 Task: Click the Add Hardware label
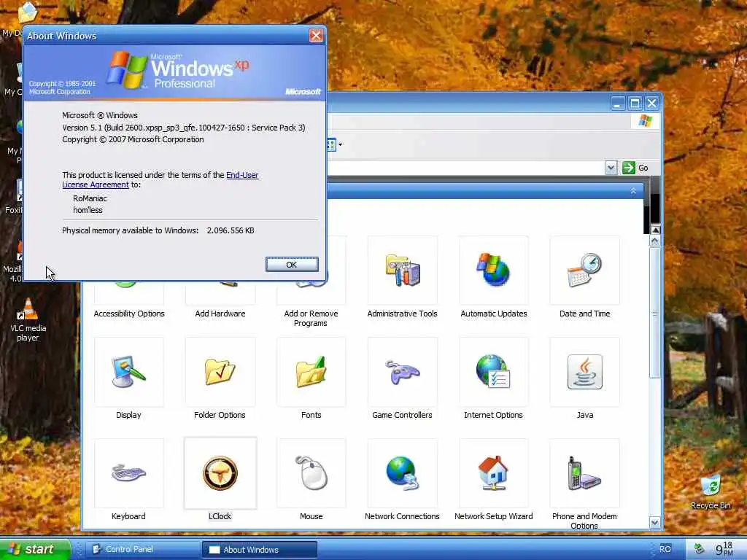[220, 314]
